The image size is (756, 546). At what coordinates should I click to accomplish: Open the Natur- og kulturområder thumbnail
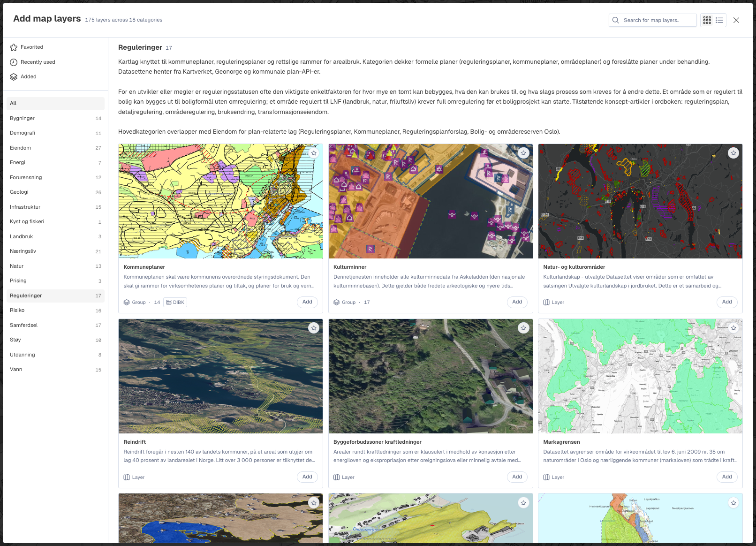pos(640,201)
